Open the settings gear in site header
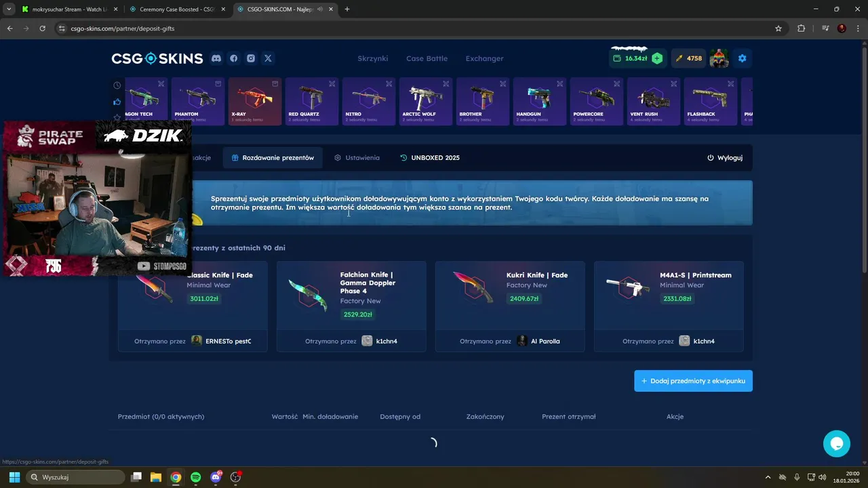This screenshot has width=868, height=488. [742, 58]
